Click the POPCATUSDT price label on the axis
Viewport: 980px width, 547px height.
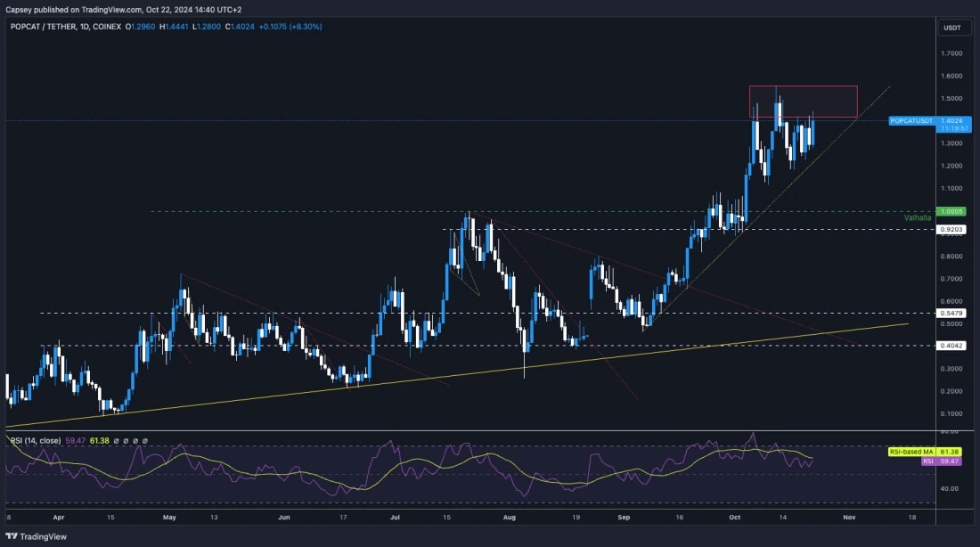coord(911,119)
